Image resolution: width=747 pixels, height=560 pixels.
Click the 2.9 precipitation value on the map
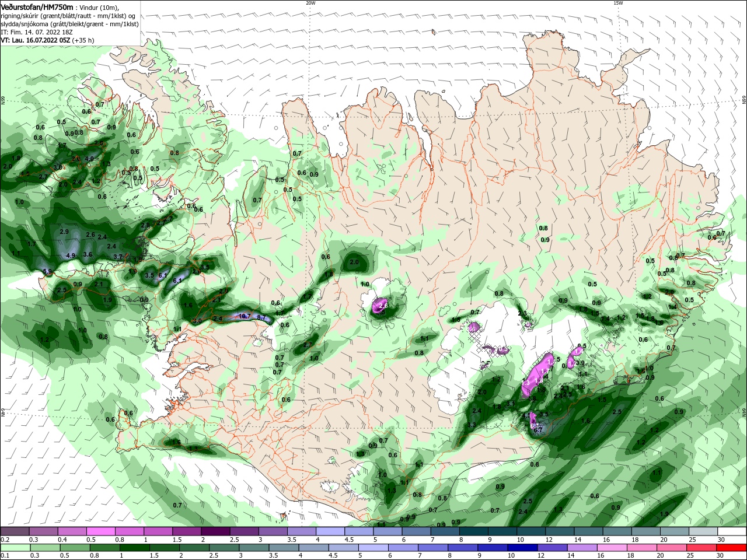coord(64,232)
